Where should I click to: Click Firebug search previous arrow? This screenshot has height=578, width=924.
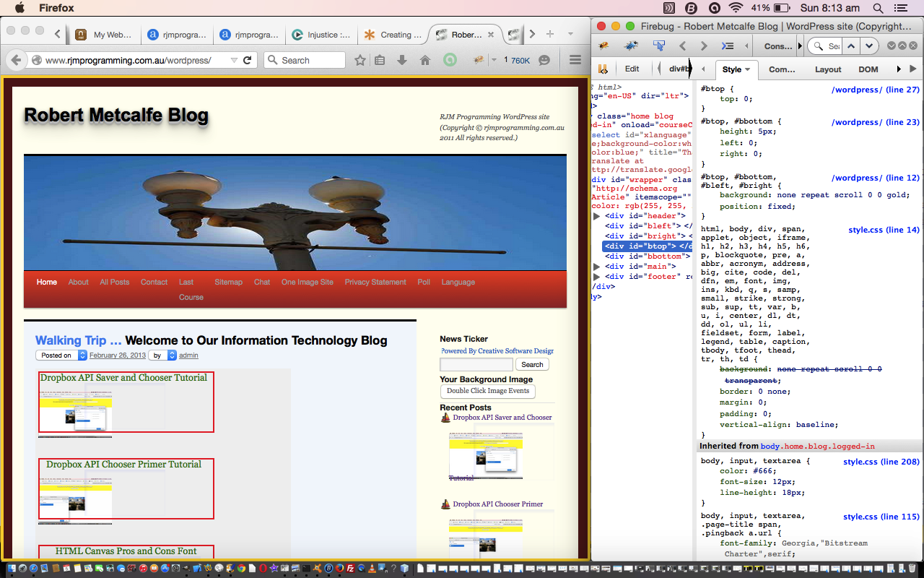point(852,46)
